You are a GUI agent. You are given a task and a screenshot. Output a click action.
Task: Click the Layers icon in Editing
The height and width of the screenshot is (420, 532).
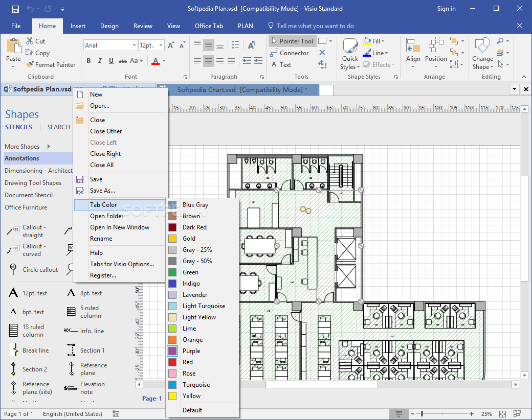500,53
